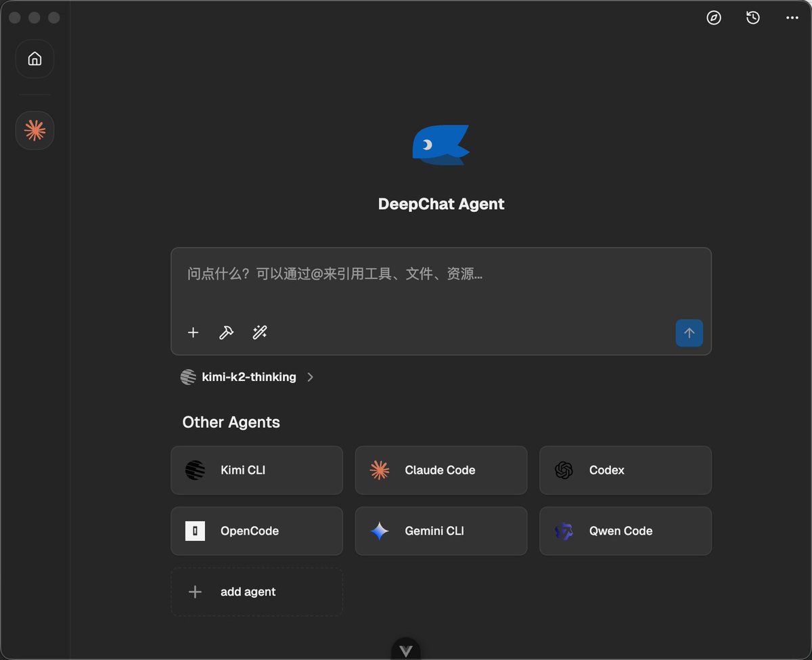Launch the Kimi CLI agent
This screenshot has height=660, width=812.
point(256,470)
